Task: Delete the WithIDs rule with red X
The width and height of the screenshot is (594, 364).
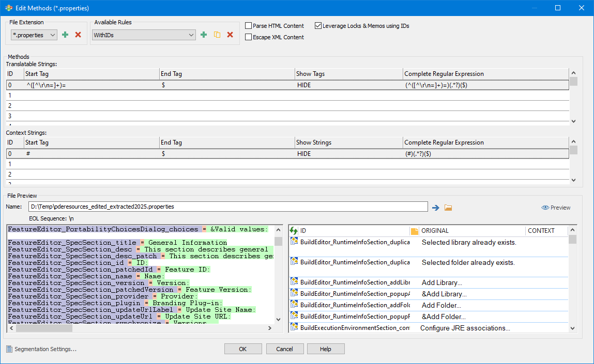Action: (x=230, y=35)
